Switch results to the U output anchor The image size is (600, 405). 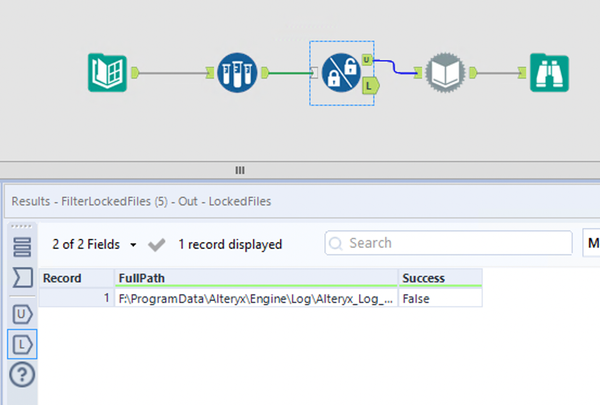click(x=23, y=314)
